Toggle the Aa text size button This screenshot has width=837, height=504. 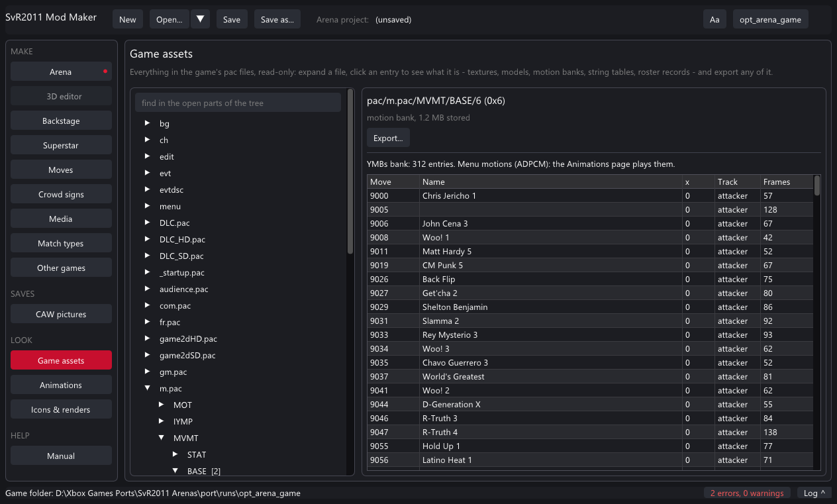coord(714,19)
